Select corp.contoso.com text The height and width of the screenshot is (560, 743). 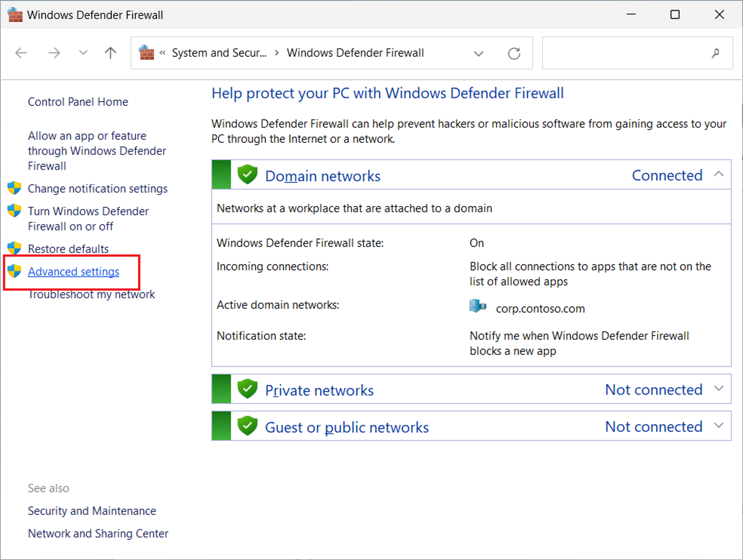tap(540, 309)
